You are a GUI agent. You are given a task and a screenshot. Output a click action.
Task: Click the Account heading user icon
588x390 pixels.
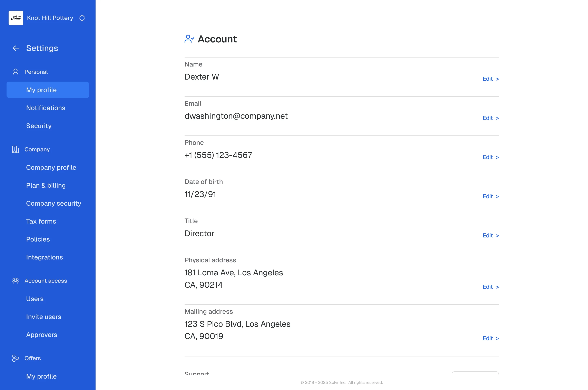pyautogui.click(x=189, y=39)
